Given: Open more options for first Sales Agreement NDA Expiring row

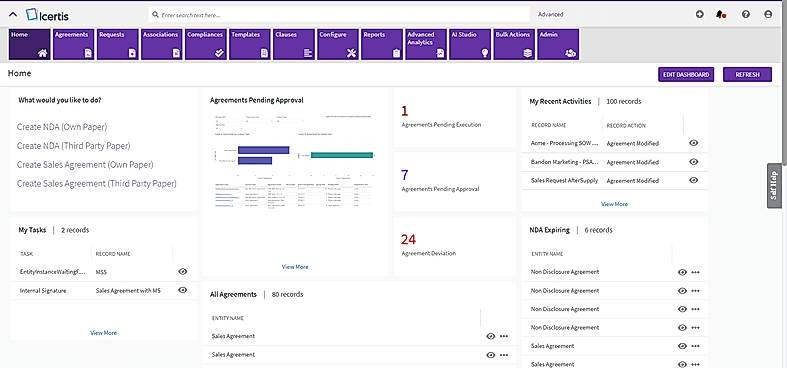Looking at the screenshot, I should (695, 346).
